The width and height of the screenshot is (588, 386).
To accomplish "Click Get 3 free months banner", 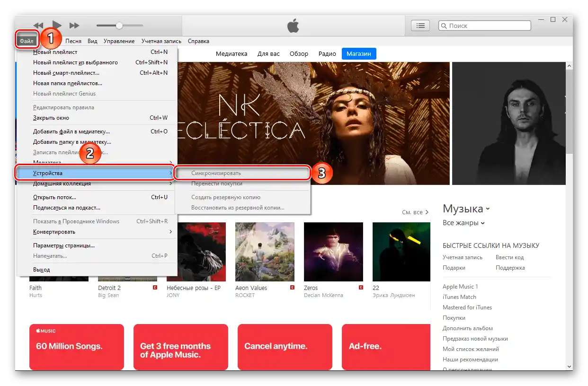I will [x=181, y=347].
